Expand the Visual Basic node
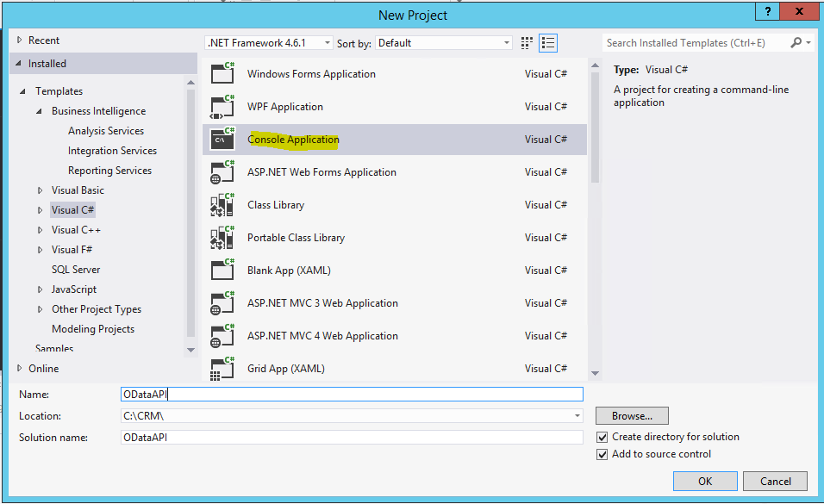The image size is (824, 504). [x=40, y=190]
